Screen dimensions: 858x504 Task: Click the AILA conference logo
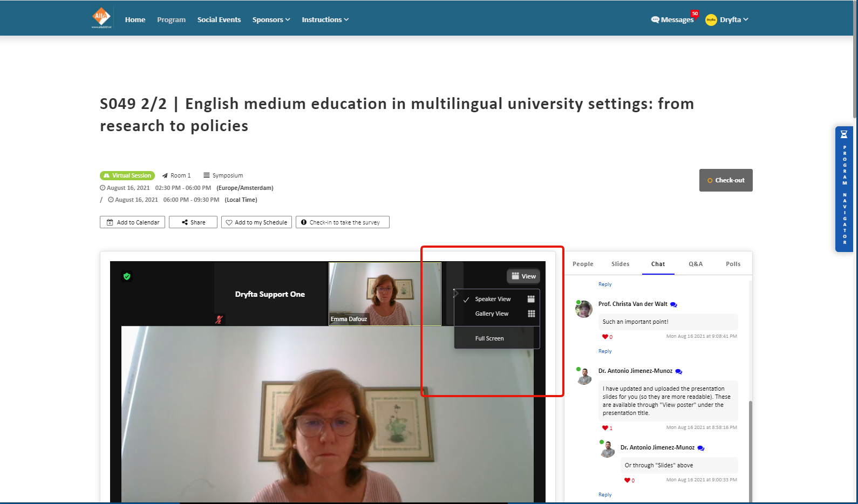(101, 18)
